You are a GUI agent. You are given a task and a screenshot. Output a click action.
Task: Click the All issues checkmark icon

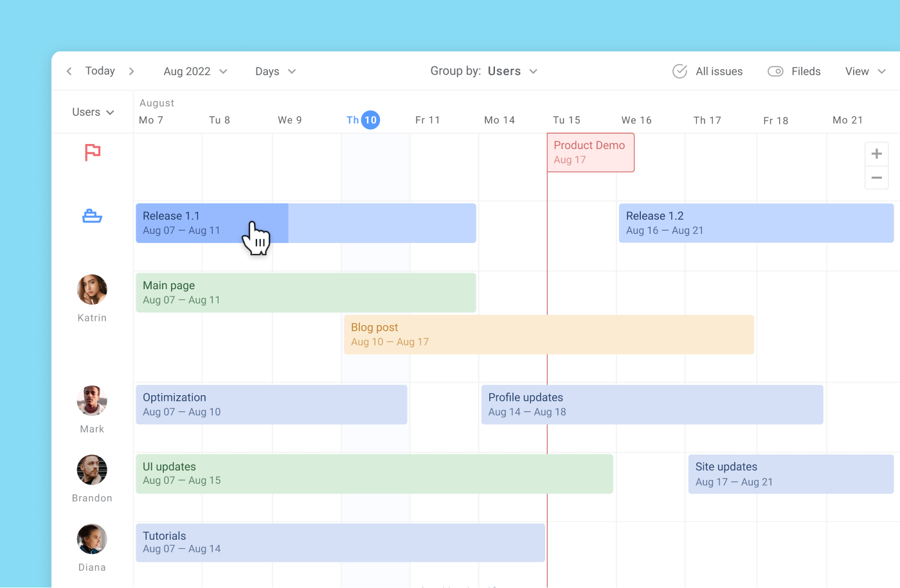[679, 71]
